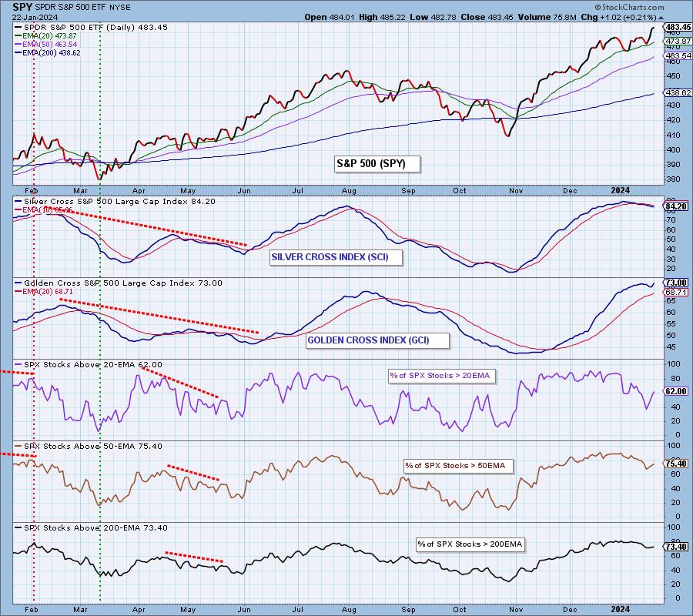The image size is (693, 616).
Task: Click the '% of SPX Stocks > 50EMA' label box
Action: click(458, 466)
